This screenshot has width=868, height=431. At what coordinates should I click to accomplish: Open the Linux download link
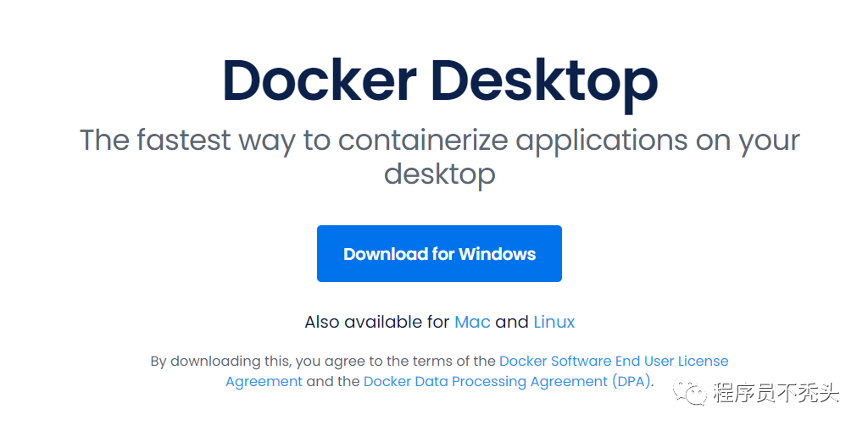(x=554, y=322)
